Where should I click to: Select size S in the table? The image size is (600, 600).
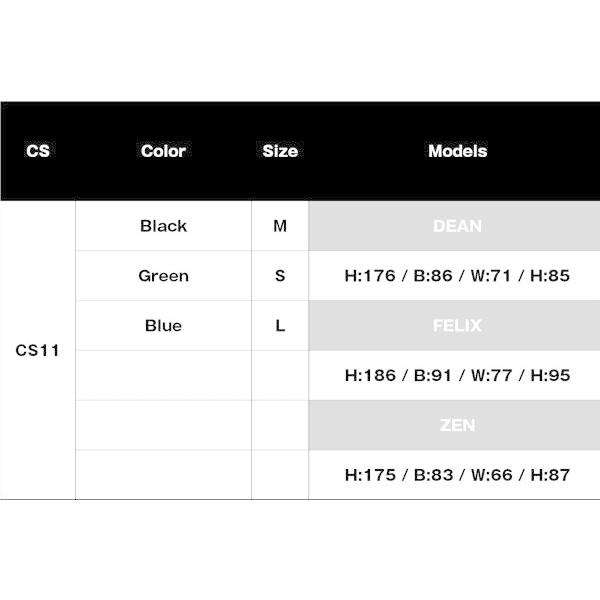coord(280,276)
